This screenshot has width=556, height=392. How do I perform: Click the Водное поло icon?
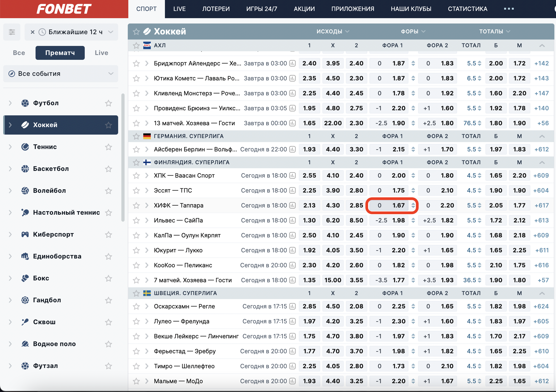click(x=25, y=344)
